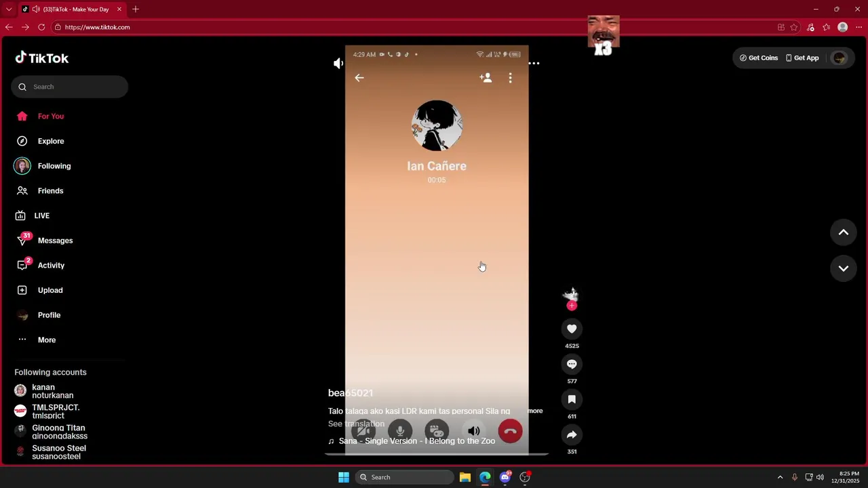Go to previous video arrow

[x=844, y=232]
